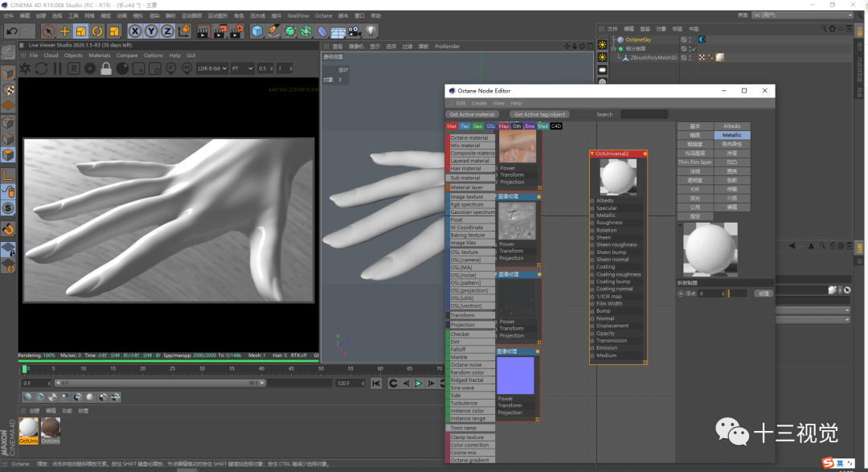This screenshot has width=868, height=472.
Task: Click Octane material tag on ZBrushPolyMesh3D
Action: 719,58
